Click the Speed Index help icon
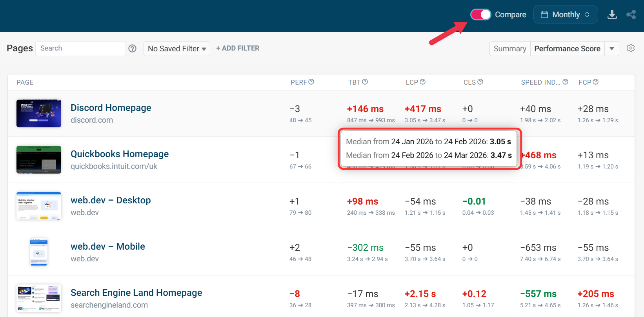The height and width of the screenshot is (317, 644). tap(566, 82)
